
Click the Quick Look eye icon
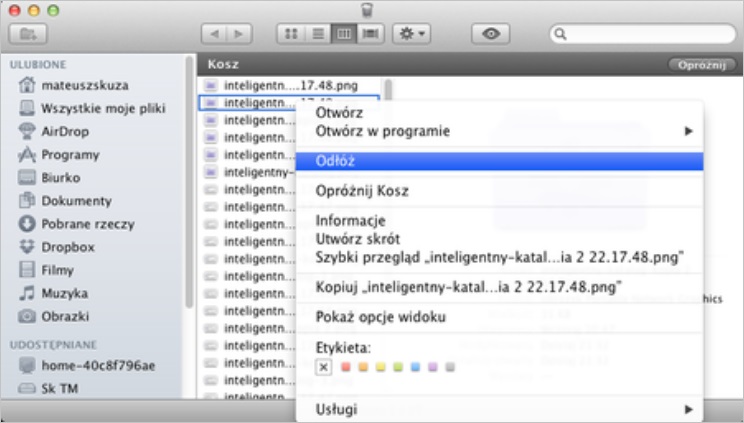pos(491,33)
